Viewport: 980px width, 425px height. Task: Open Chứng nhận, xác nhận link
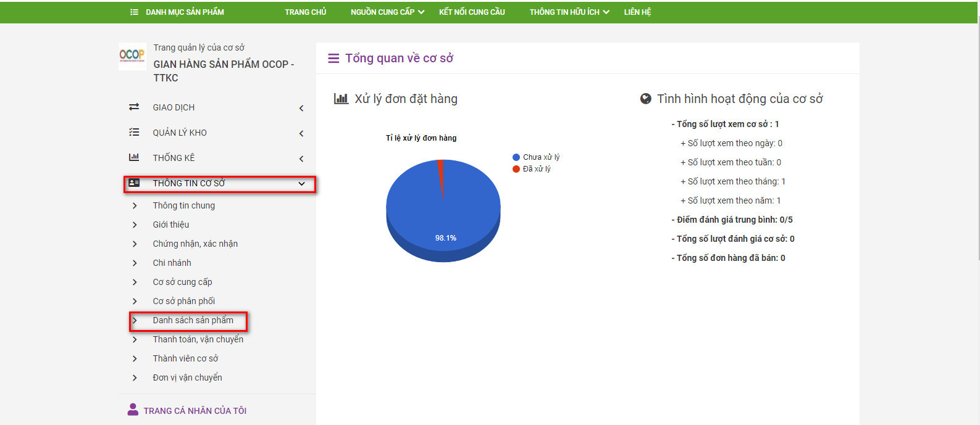pos(195,244)
